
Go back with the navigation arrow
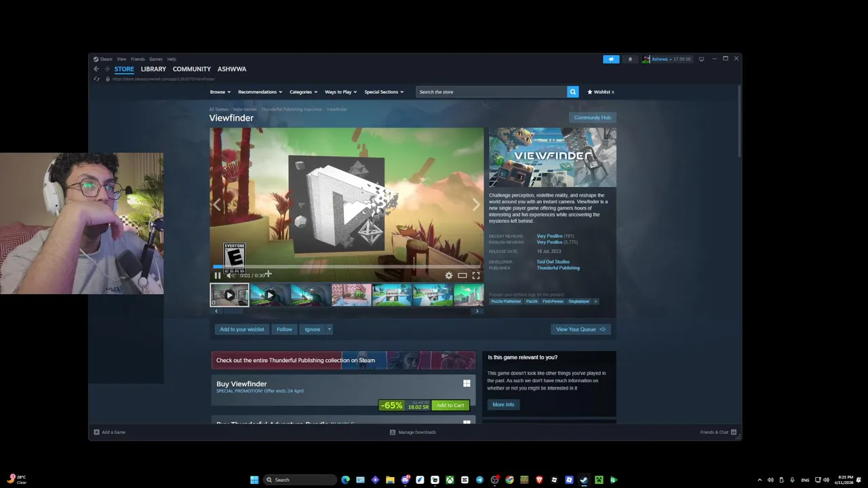coord(96,69)
